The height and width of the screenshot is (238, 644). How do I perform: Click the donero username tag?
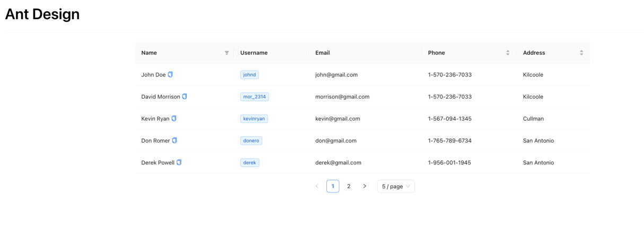(251, 140)
